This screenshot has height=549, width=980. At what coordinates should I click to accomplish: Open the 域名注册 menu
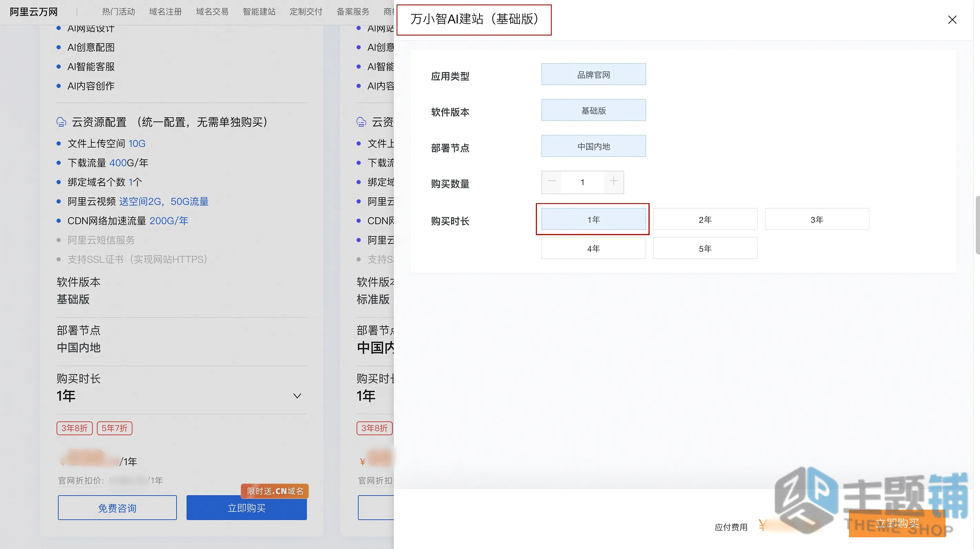pos(165,12)
